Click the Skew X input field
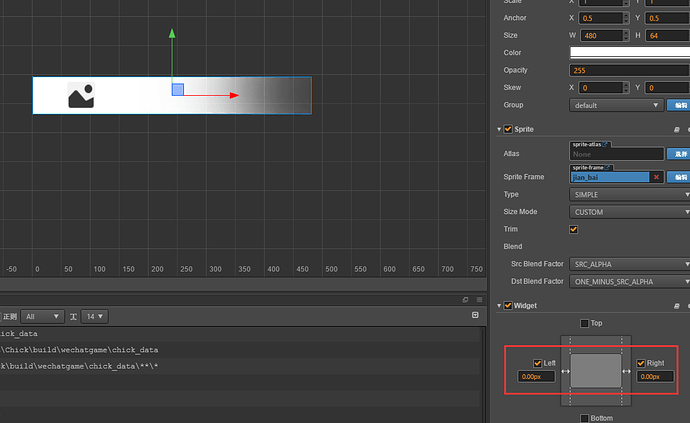The height and width of the screenshot is (423, 690). (601, 88)
